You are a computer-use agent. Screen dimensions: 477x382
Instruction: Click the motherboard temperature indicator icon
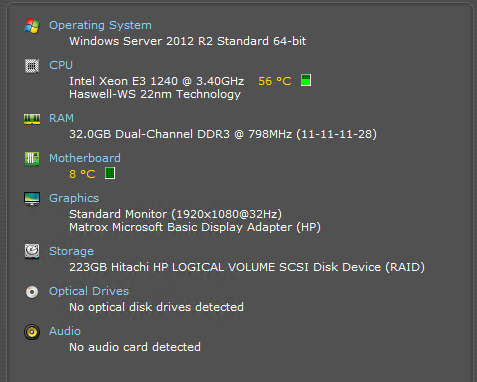[110, 173]
